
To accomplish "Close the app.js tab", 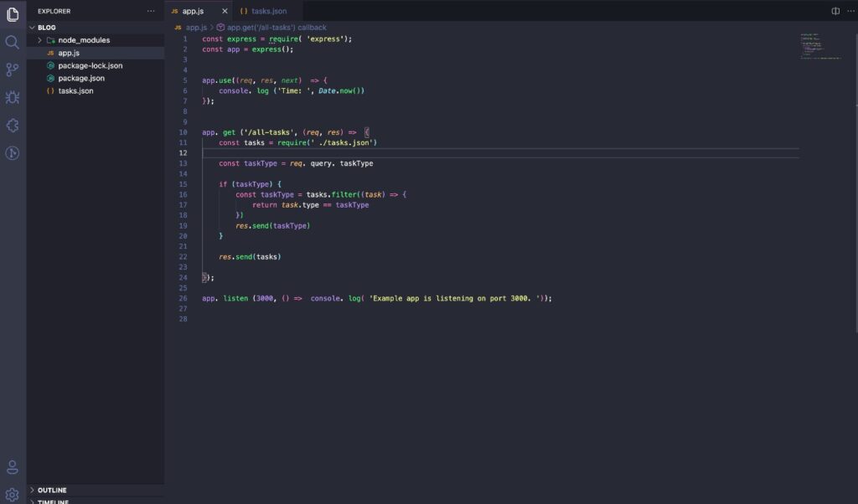I will 225,11.
